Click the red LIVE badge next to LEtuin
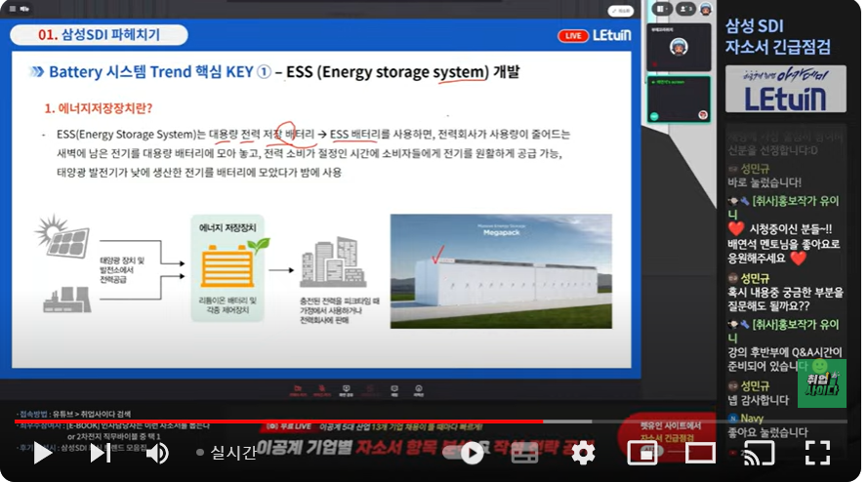 (573, 36)
